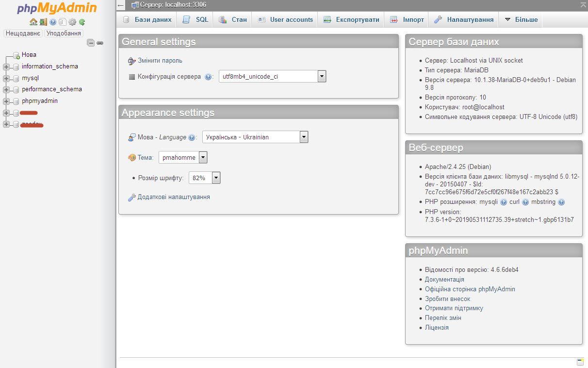This screenshot has width=588, height=368.
Task: Click the text 'Тип сервера: MariaDB'
Action: [x=457, y=70]
